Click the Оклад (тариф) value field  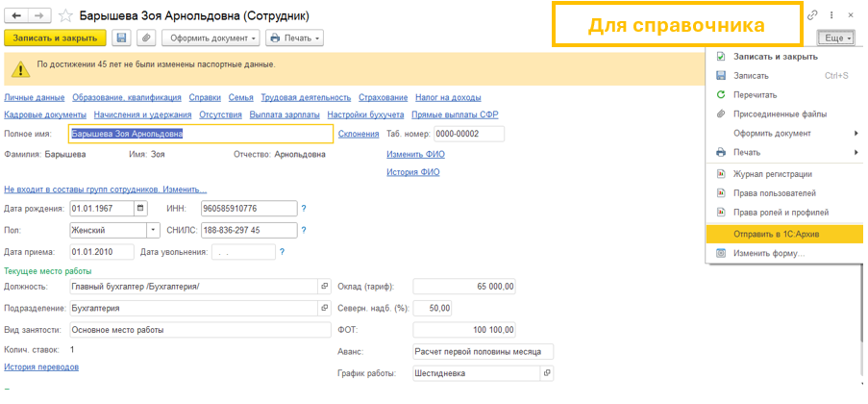[x=464, y=287]
